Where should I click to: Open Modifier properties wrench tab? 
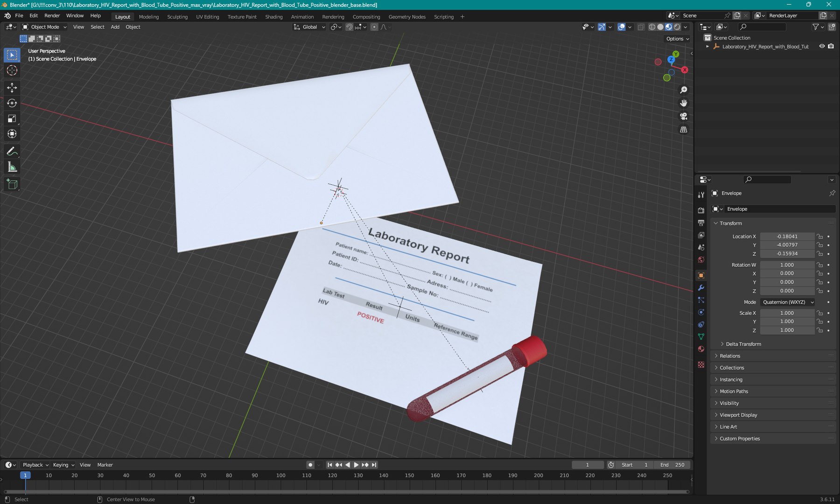tap(701, 288)
